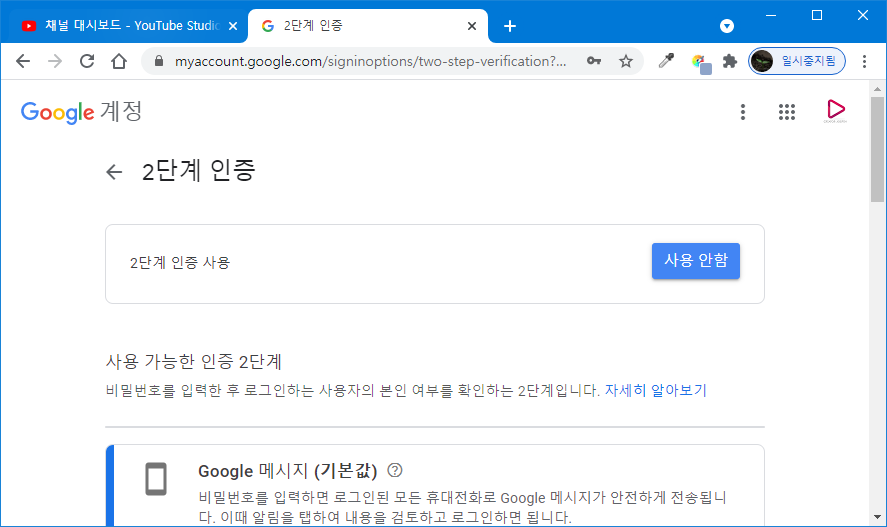
Task: Maximize the browser window
Action: 817,15
